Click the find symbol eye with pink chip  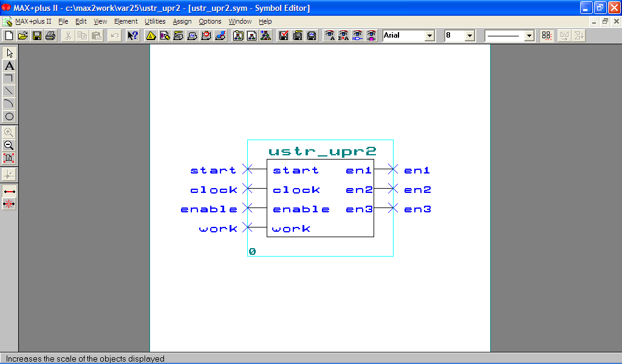(x=371, y=36)
